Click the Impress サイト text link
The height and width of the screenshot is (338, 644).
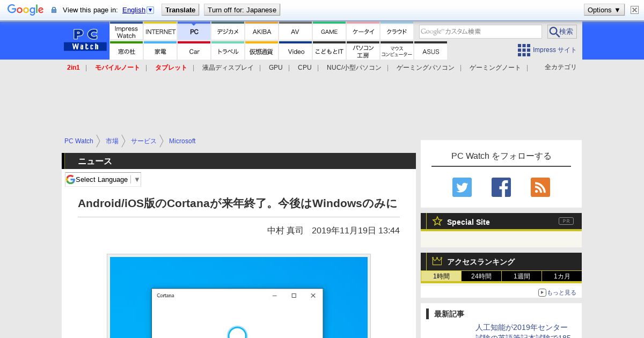(x=554, y=50)
